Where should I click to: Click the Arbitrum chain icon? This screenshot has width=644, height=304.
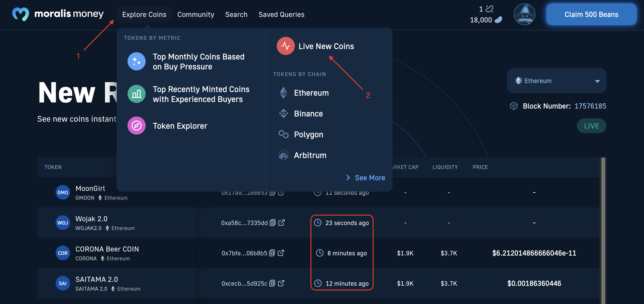point(284,155)
